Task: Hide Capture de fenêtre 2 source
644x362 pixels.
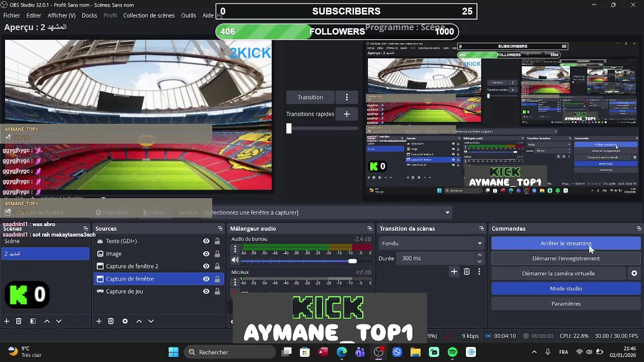Action: coord(206,266)
